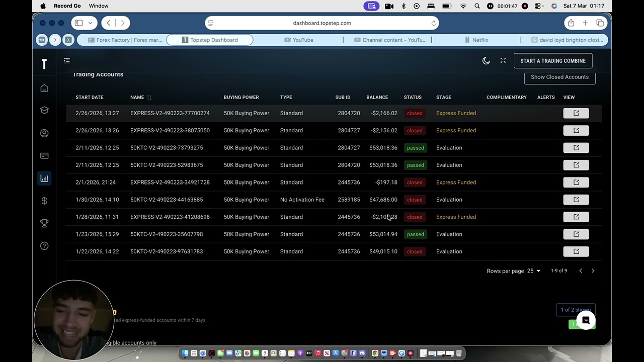Image resolution: width=644 pixels, height=362 pixels.
Task: Open the question mark help icon
Action: 44,246
